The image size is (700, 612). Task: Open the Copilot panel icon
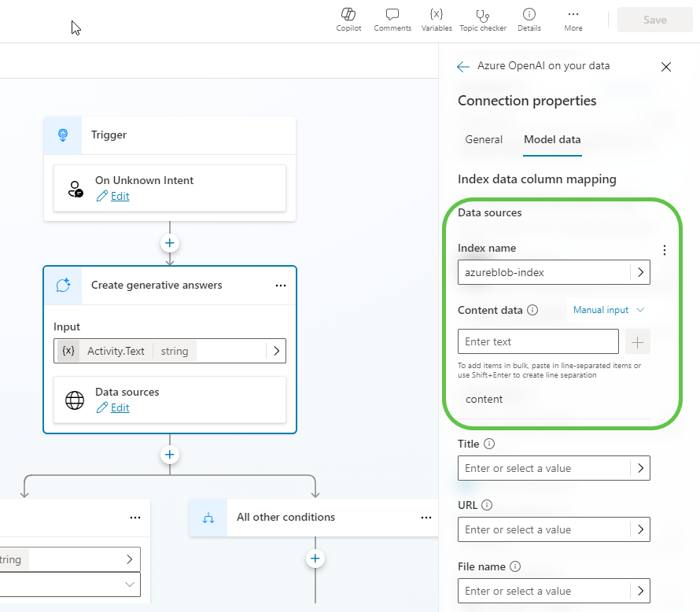coord(348,15)
